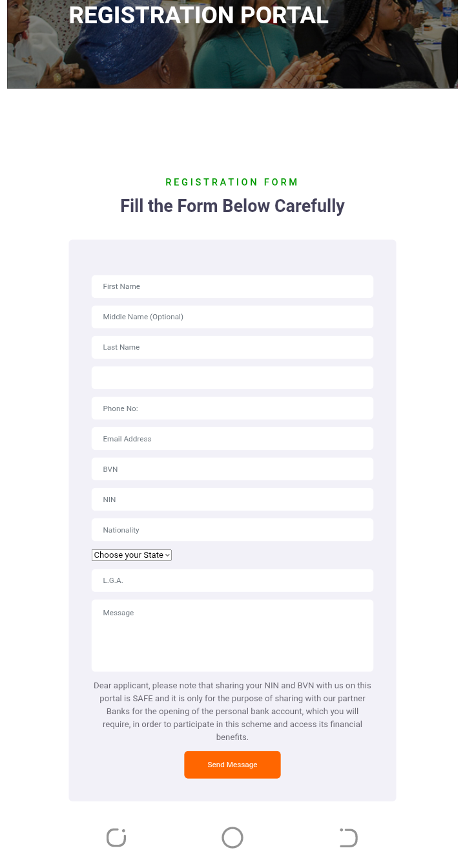Click the L.G.A. input field
The width and height of the screenshot is (465, 868).
pyautogui.click(x=232, y=580)
